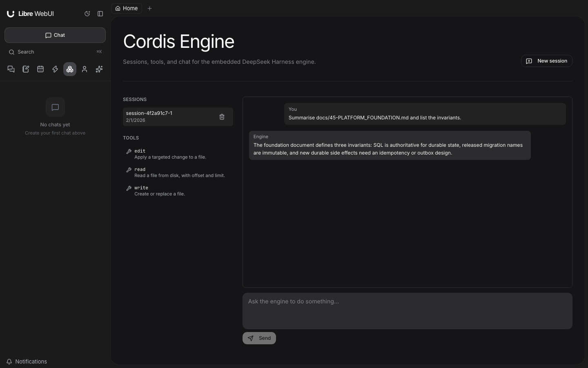The image size is (588, 368).
Task: Add a new tab with plus
Action: click(x=149, y=8)
